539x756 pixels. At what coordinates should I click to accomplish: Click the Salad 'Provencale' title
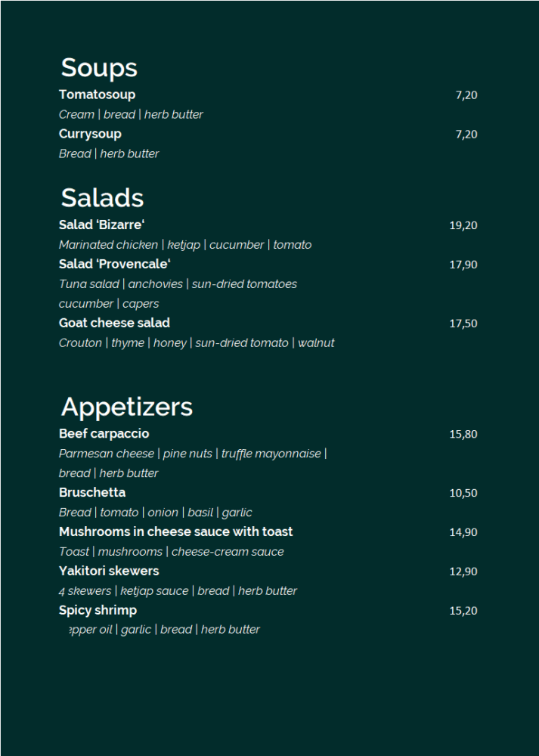coord(114,264)
